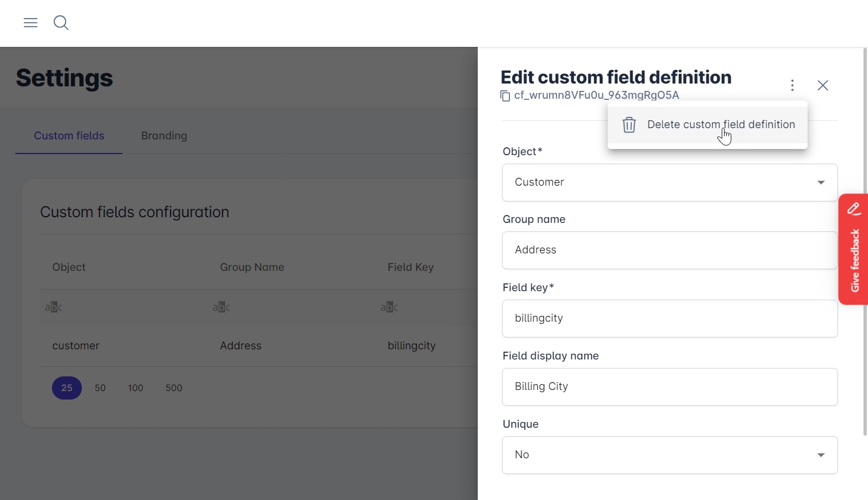Select Delete custom field definition
The image size is (868, 500).
pos(721,125)
